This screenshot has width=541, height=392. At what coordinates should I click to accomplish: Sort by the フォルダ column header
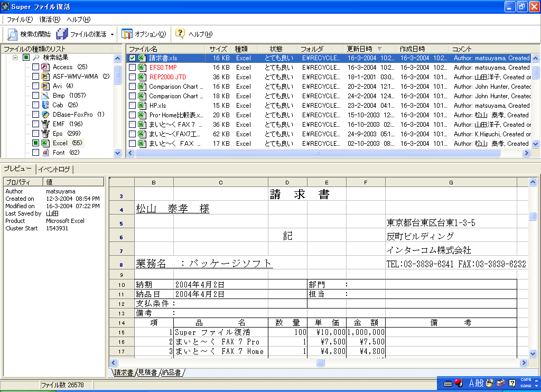pyautogui.click(x=320, y=49)
